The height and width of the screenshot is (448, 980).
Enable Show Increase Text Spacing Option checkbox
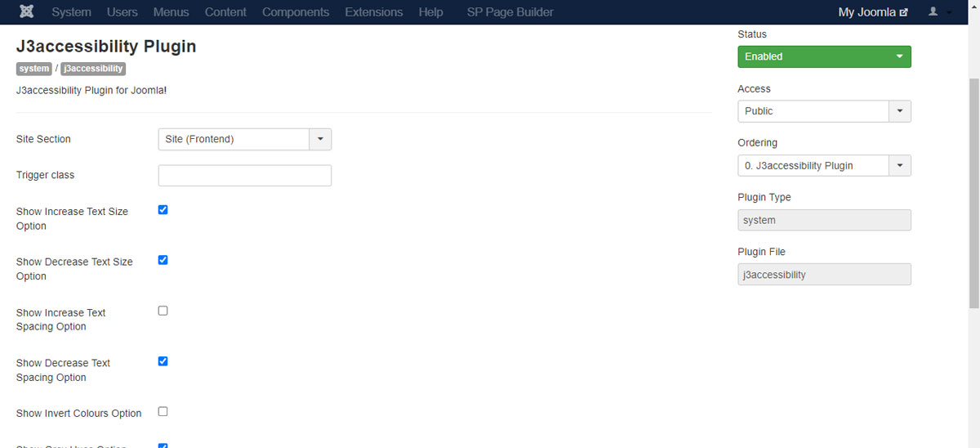click(163, 311)
